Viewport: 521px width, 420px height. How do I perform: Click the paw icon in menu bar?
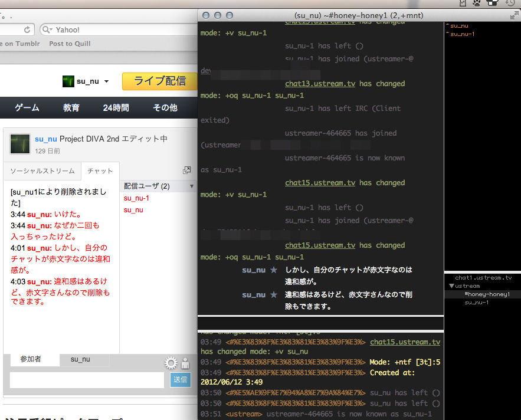(x=477, y=4)
